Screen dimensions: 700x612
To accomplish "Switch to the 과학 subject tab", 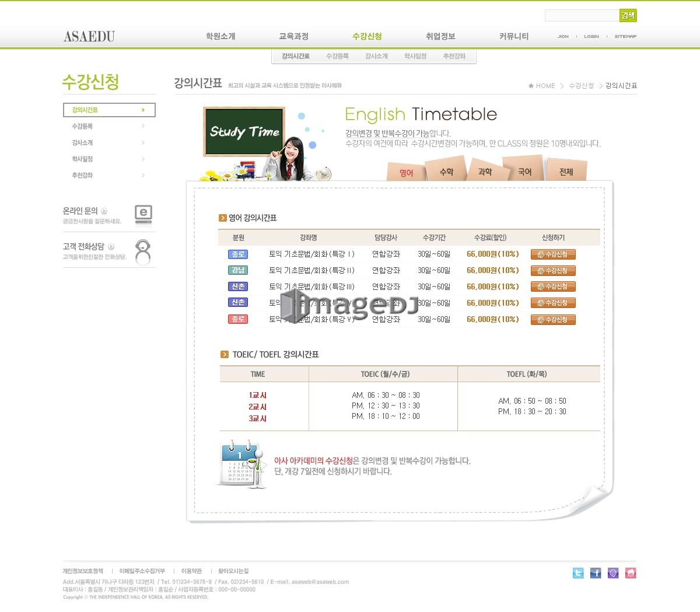I will pyautogui.click(x=485, y=172).
